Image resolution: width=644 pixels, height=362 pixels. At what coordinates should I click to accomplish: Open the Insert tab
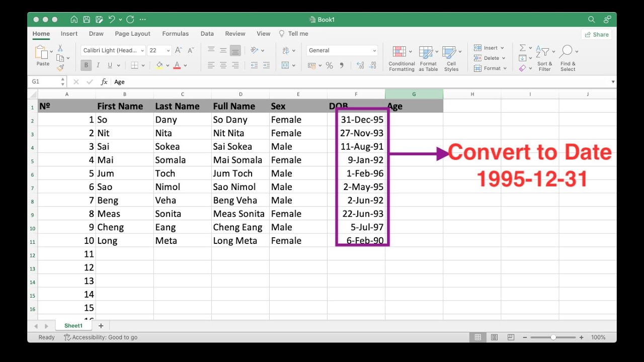tap(69, 34)
